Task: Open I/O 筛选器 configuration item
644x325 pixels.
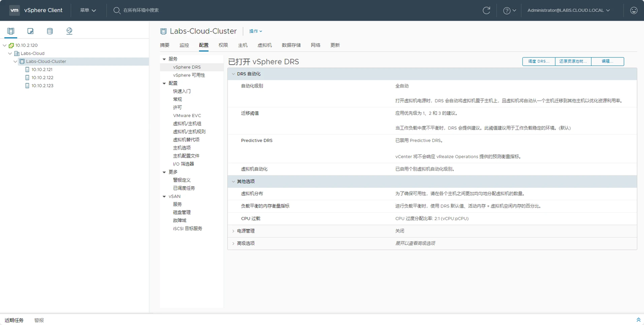Action: (x=183, y=164)
